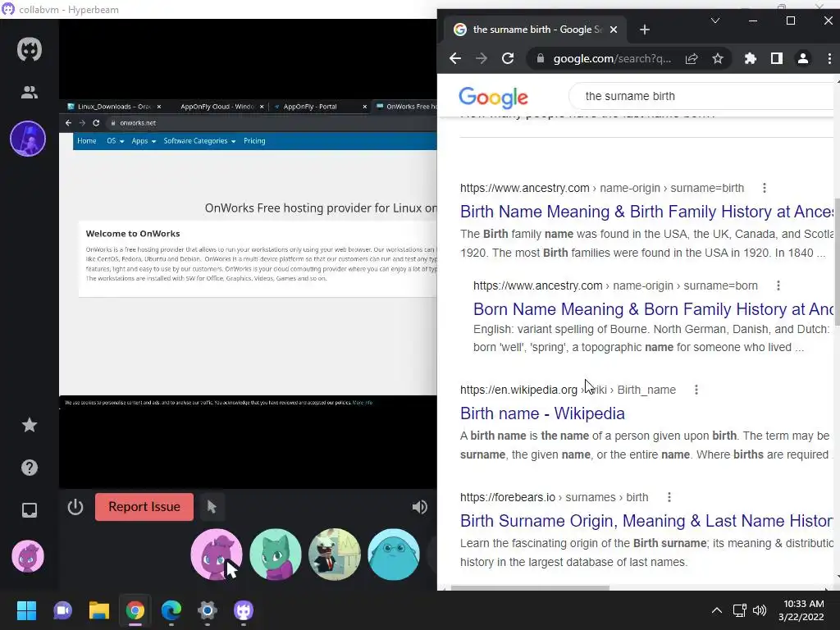Image resolution: width=840 pixels, height=630 pixels.
Task: Open options for ancestry surname=birth result
Action: (765, 188)
